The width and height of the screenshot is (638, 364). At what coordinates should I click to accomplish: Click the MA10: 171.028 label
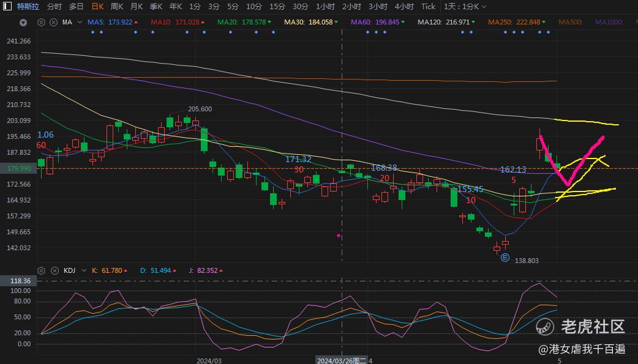(x=178, y=23)
